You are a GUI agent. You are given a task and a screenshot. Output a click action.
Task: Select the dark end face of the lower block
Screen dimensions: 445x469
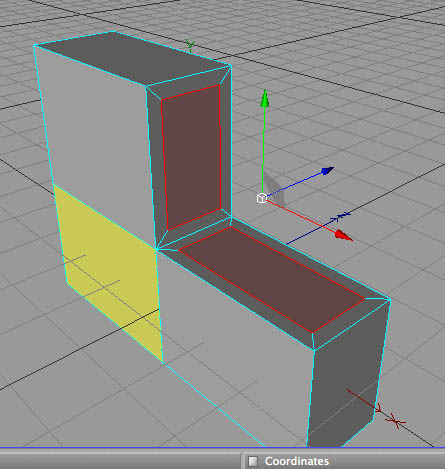pyautogui.click(x=347, y=380)
